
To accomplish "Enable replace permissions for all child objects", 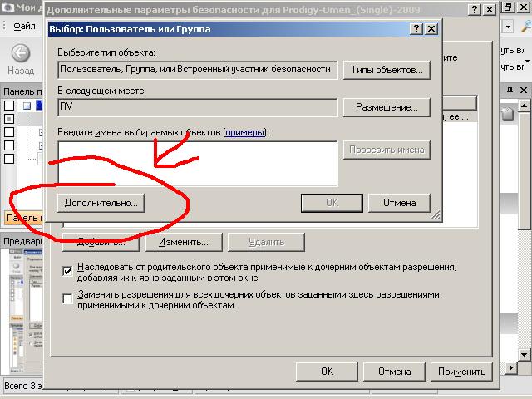I will 68,298.
